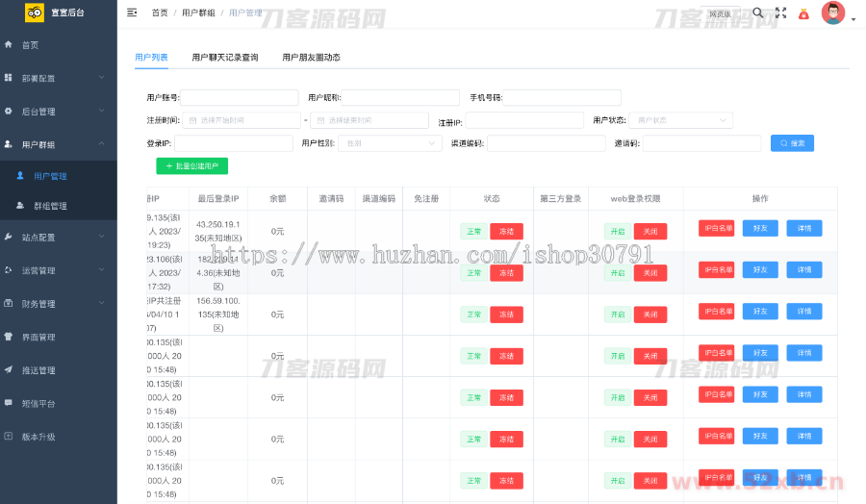Toggle fullscreen with the expand icon
The width and height of the screenshot is (866, 504).
pyautogui.click(x=780, y=13)
